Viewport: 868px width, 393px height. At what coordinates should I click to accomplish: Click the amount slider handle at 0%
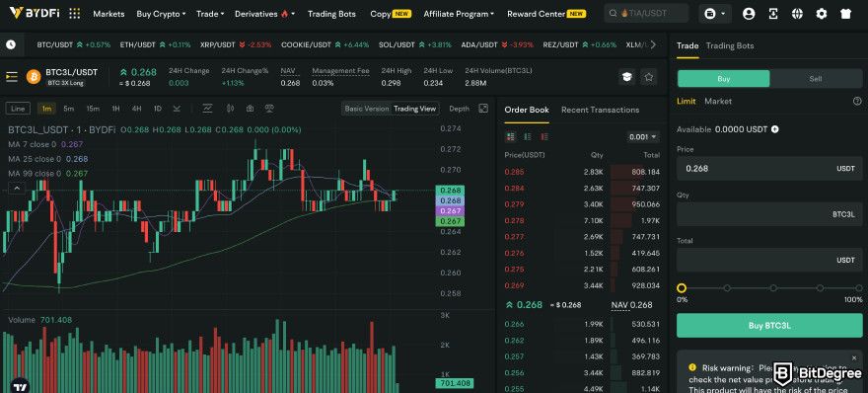[x=682, y=287]
